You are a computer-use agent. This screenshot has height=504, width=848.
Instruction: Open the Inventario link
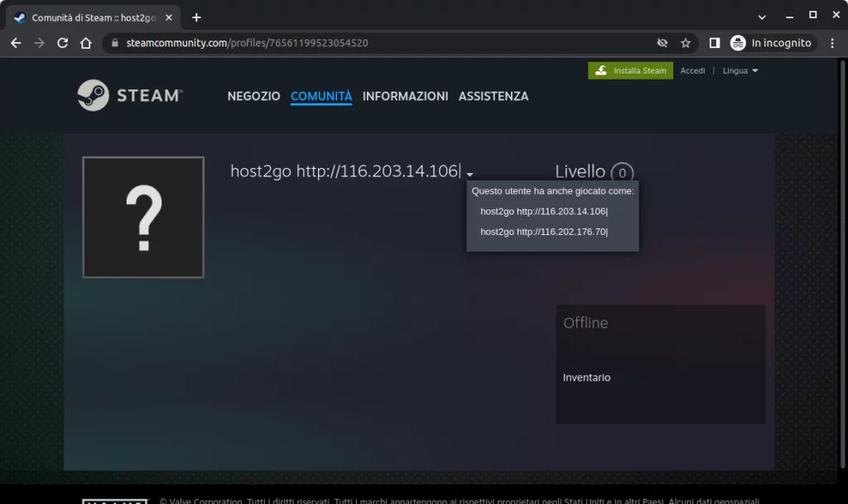[586, 377]
